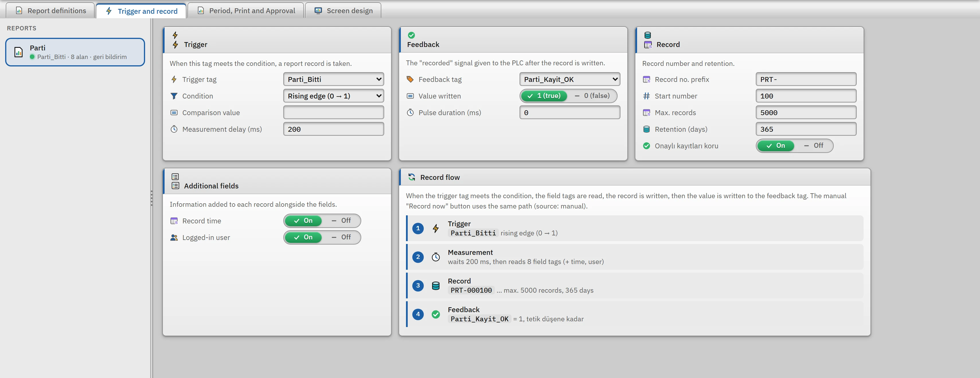Click the Additional fields list icon
Image resolution: width=980 pixels, height=378 pixels.
[175, 186]
